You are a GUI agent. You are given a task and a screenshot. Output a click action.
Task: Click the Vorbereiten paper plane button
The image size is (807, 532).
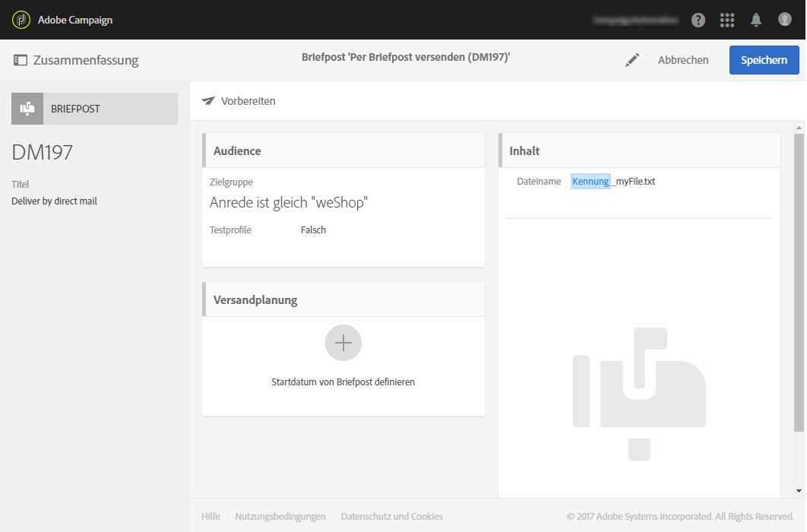239,101
